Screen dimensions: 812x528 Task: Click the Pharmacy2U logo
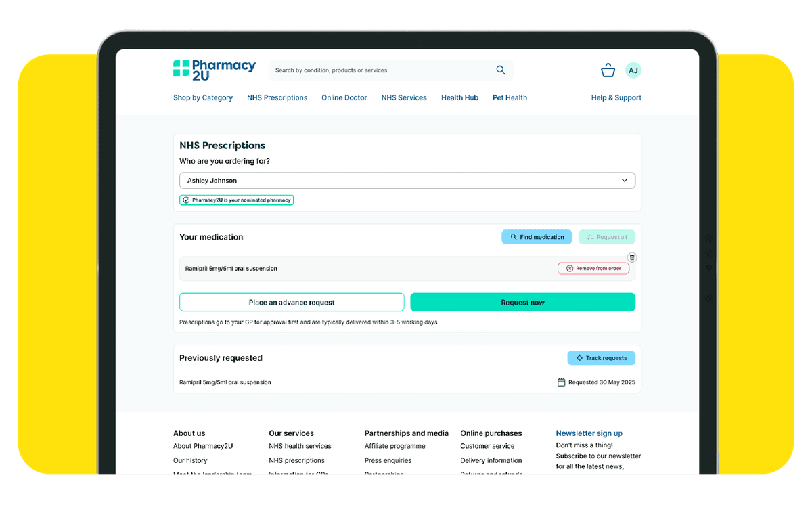click(215, 70)
